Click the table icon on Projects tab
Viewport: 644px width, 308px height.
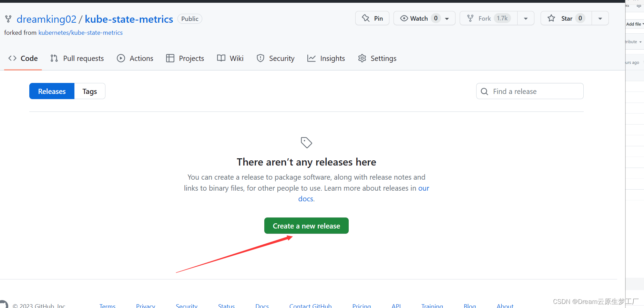[170, 58]
